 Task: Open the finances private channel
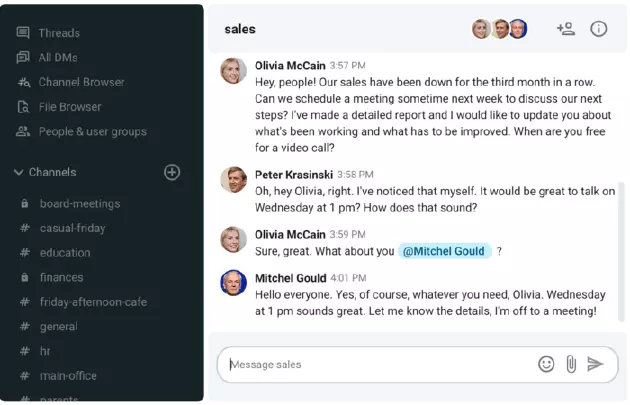pyautogui.click(x=61, y=277)
